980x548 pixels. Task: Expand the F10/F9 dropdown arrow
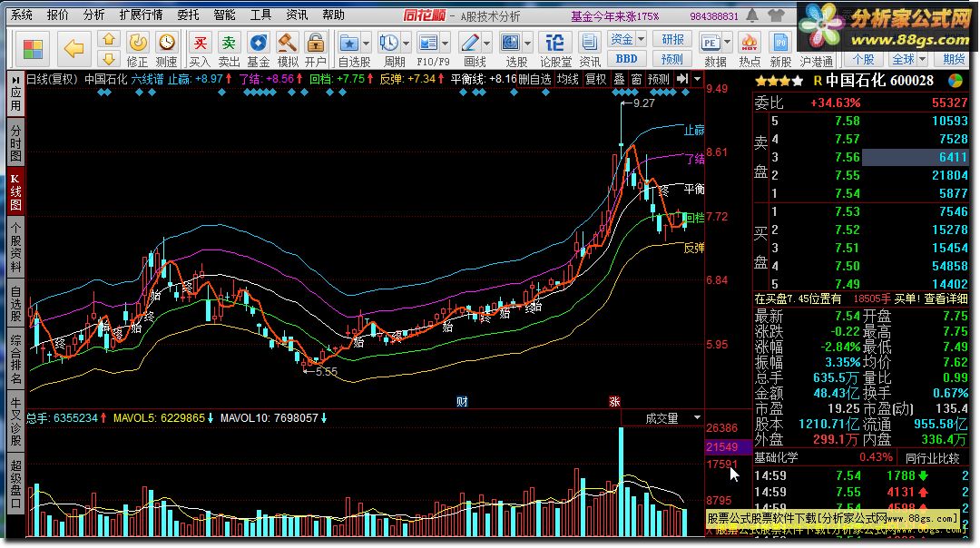click(x=445, y=44)
